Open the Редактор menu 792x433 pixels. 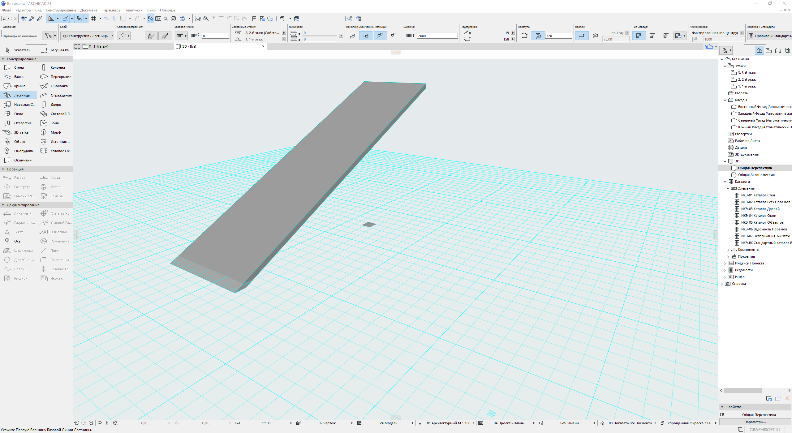pos(23,10)
